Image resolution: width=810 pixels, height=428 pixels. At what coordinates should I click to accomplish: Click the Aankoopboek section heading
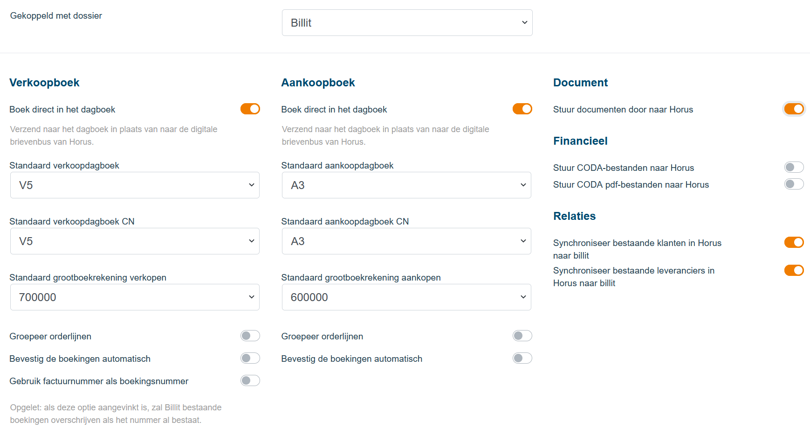click(318, 83)
